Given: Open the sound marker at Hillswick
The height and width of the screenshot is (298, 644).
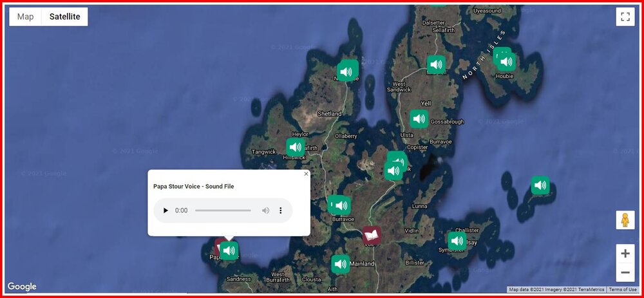Looking at the screenshot, I should click(296, 147).
